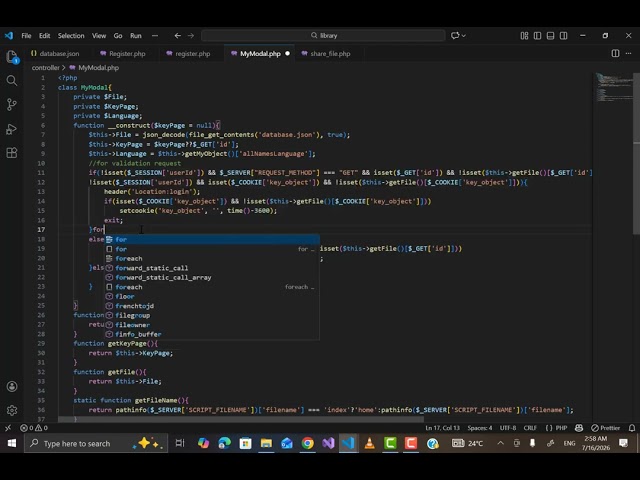The image size is (640, 480).
Task: Open the Windows Start button
Action: [11, 443]
